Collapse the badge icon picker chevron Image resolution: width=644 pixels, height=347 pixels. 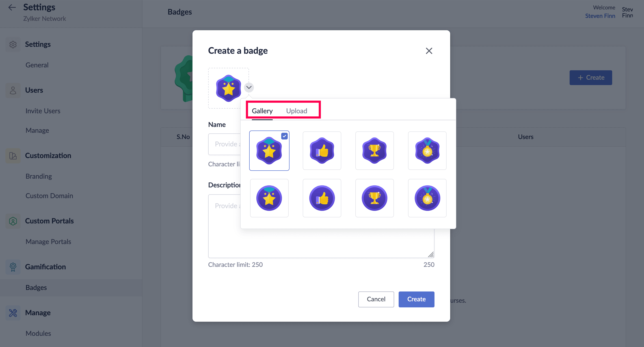pos(249,88)
